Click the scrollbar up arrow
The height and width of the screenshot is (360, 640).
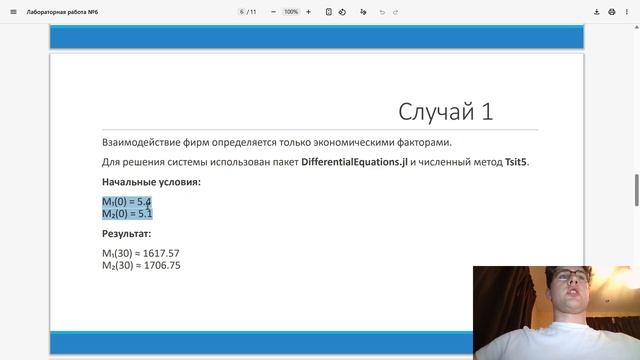pyautogui.click(x=636, y=27)
